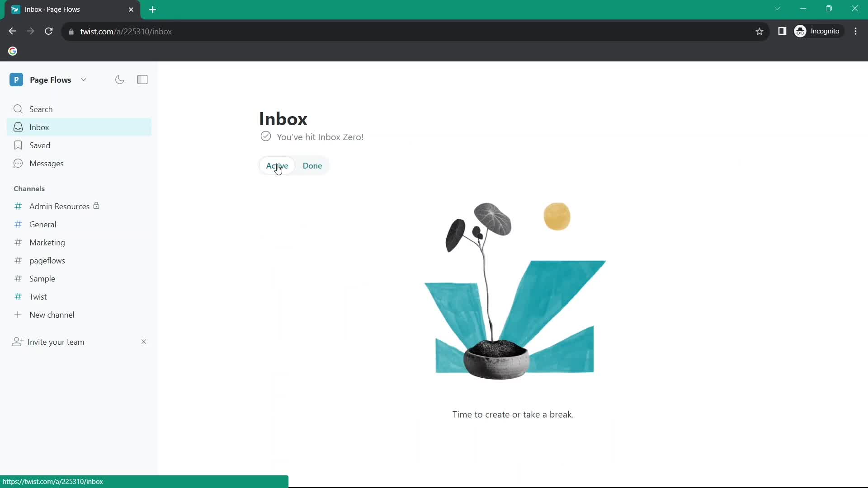The image size is (868, 488).
Task: Switch to the Done tab
Action: pos(312,166)
